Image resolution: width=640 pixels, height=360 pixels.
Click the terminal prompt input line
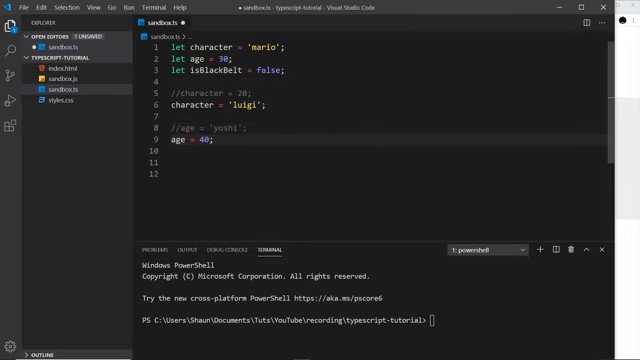tap(288, 320)
